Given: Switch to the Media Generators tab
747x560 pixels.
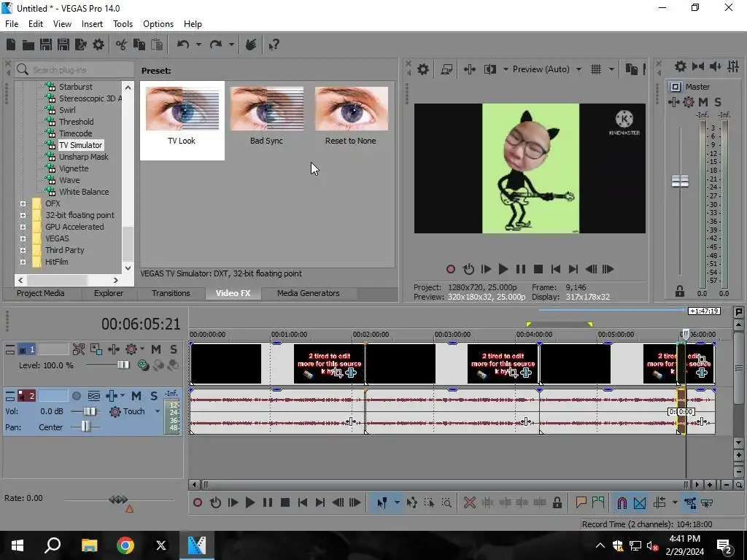Looking at the screenshot, I should pyautogui.click(x=309, y=293).
